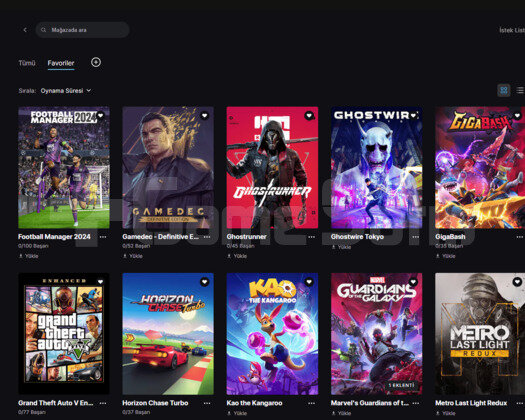Viewport: 525px width, 420px height.
Task: Open Ghostrunner more options menu
Action: (311, 237)
